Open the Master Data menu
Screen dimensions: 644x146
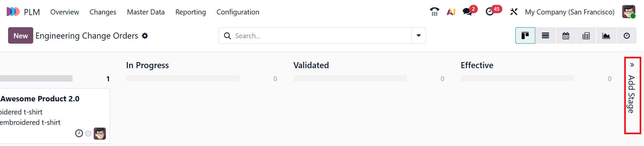tap(146, 12)
